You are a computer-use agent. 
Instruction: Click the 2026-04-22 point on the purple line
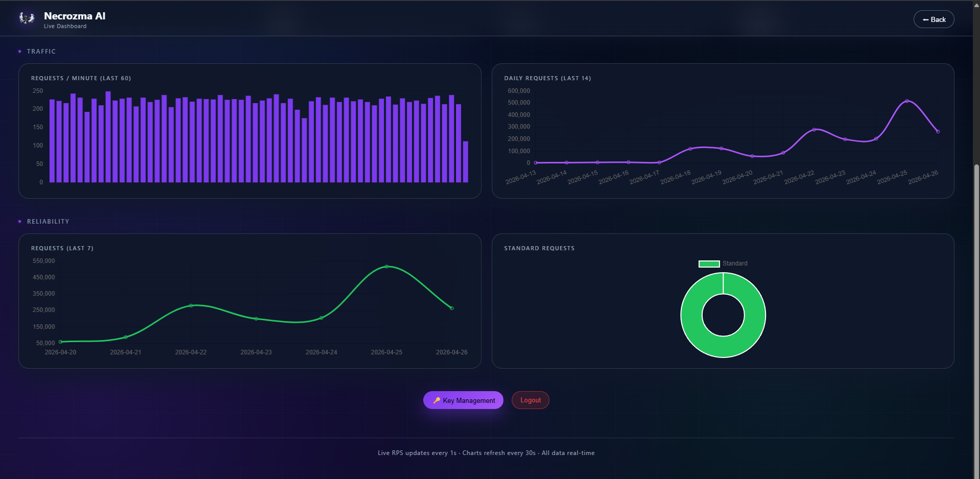(814, 130)
